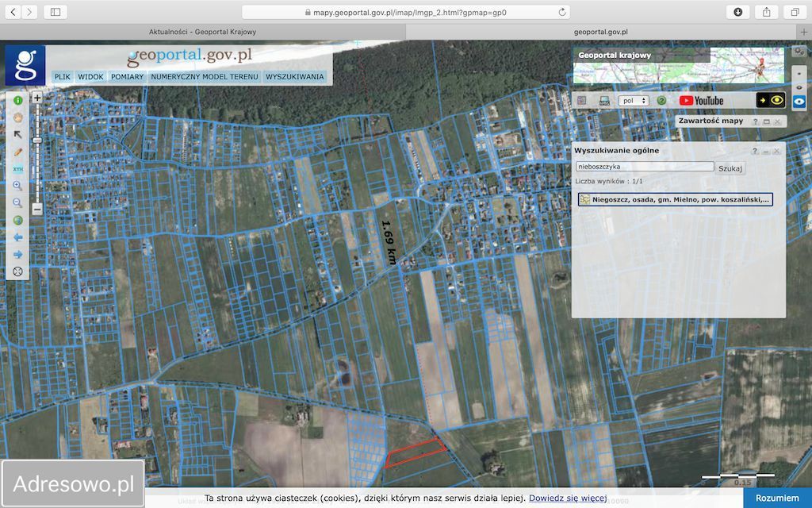The image size is (812, 508).
Task: Accept cookies with the Rozumiem button
Action: tap(776, 498)
